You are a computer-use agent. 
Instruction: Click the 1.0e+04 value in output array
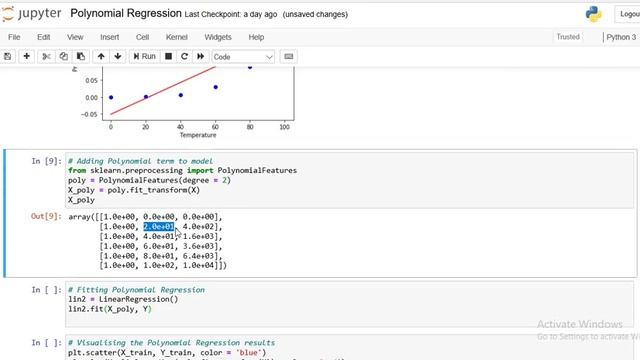pos(198,265)
